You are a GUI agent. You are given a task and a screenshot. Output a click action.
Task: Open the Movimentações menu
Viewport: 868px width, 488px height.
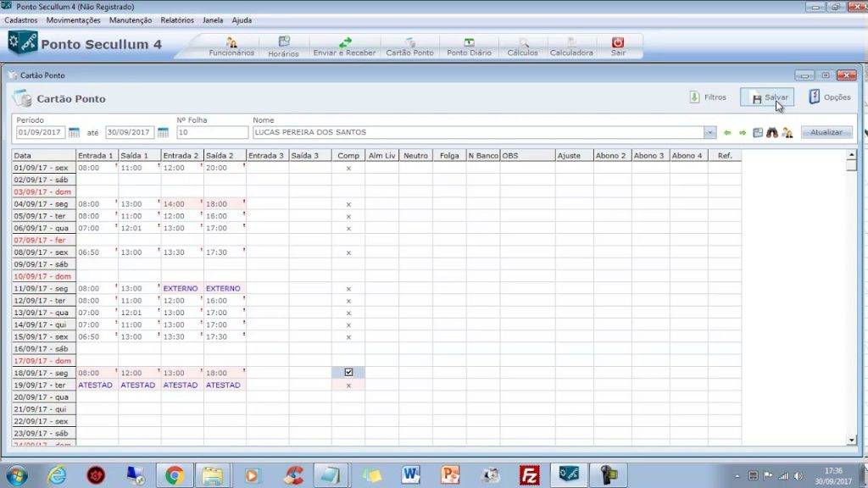pyautogui.click(x=74, y=20)
